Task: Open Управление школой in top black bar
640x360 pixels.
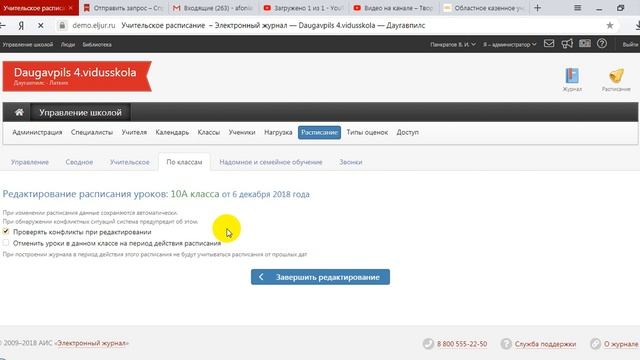Action: (x=28, y=44)
